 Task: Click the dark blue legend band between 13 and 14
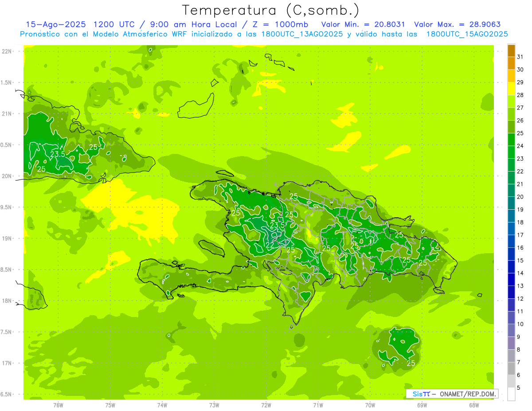point(511,280)
